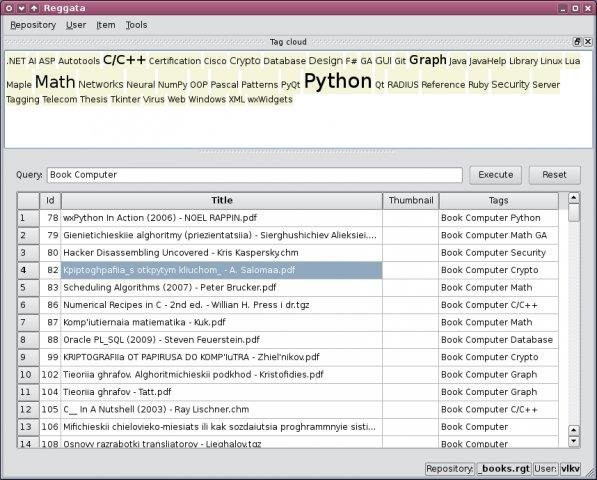Click 'Komp'iutiernaia matiematika - Kuk.pdf' cell
The image size is (597, 480).
[x=222, y=322]
